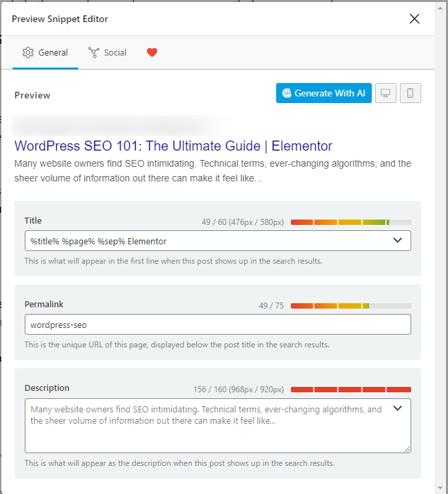The width and height of the screenshot is (448, 494).
Task: Click the red Description length indicator bar
Action: (351, 390)
